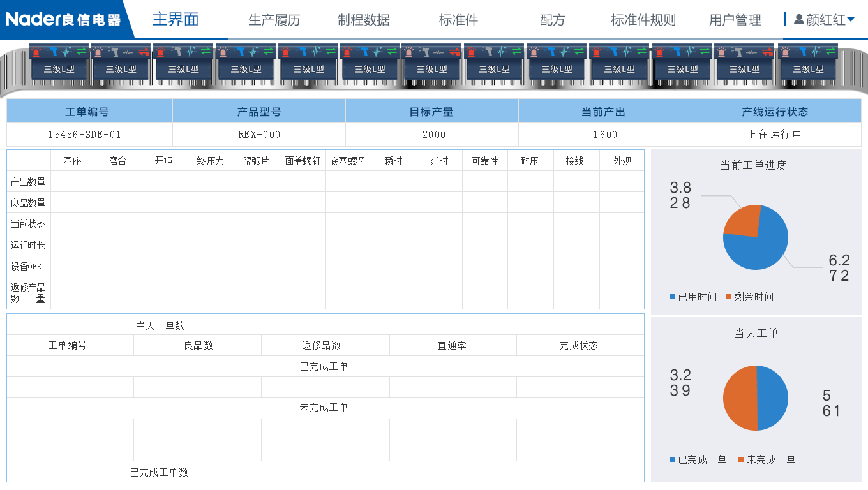
Task: Click the red transfer arrows icon on the second station
Action: (144, 51)
